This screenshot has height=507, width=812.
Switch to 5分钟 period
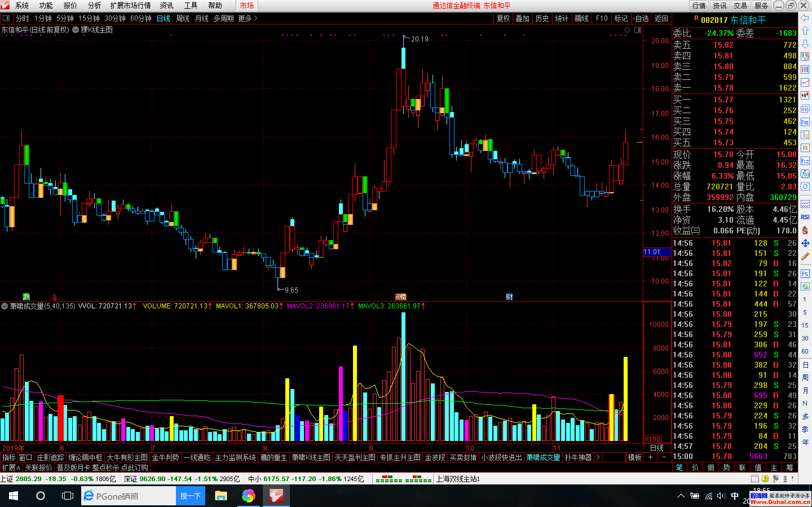click(65, 18)
